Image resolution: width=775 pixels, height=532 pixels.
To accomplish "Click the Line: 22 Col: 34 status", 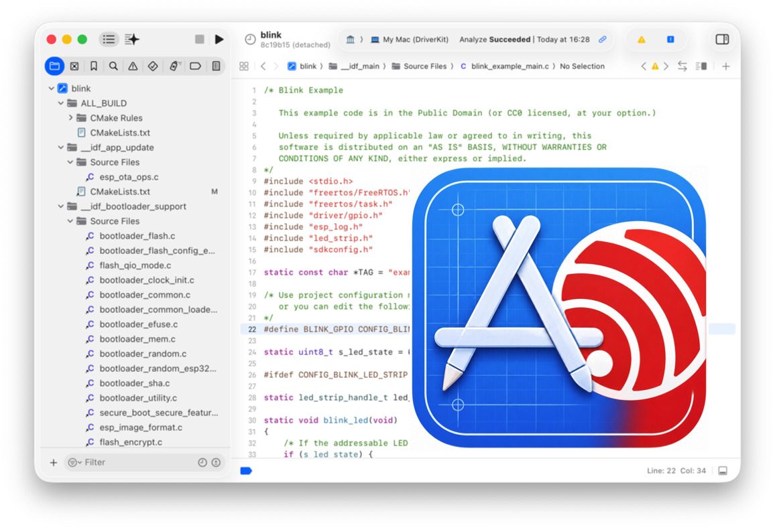I will 676,471.
